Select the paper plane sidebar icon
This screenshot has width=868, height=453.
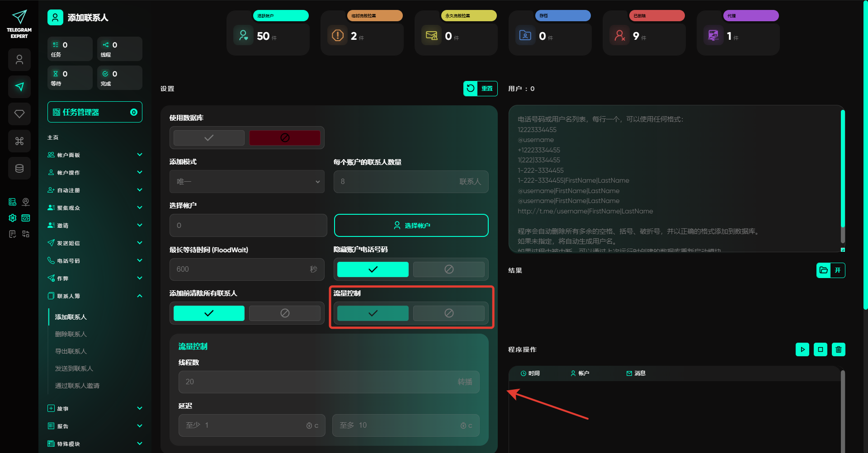(19, 87)
